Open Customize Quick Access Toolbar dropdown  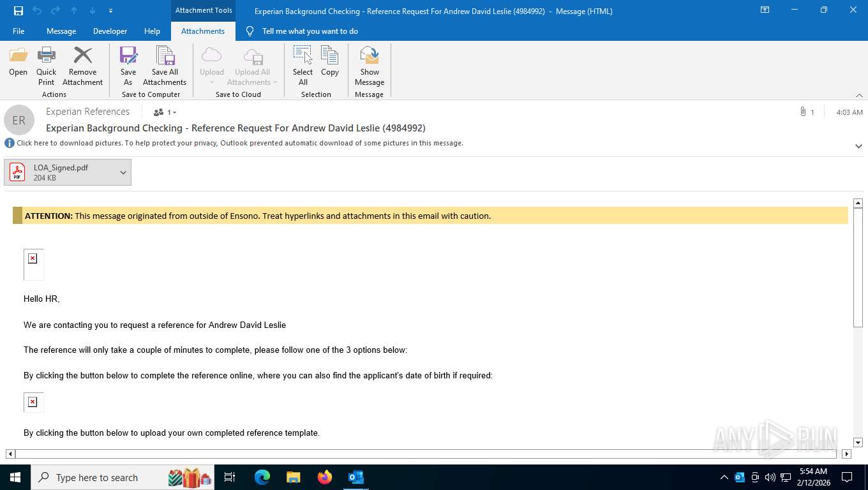(111, 11)
